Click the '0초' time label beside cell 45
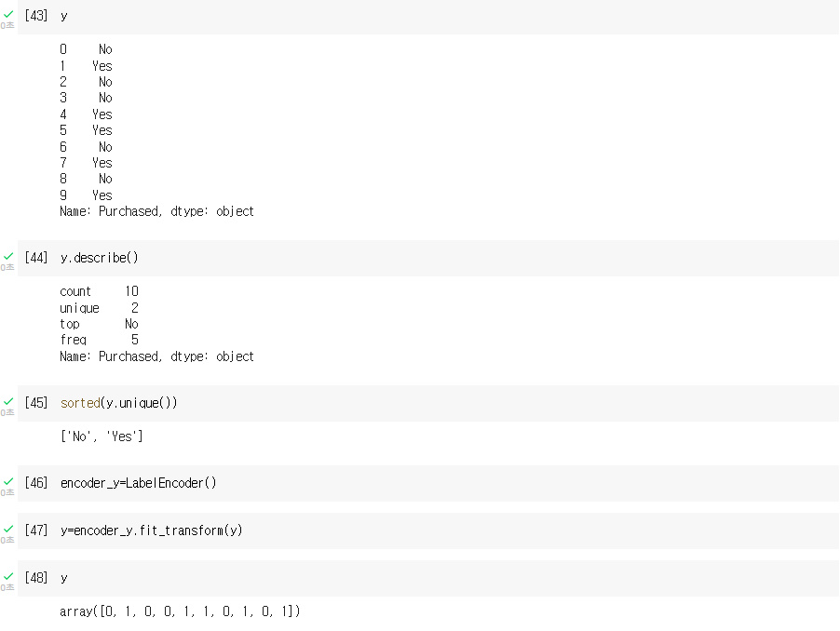This screenshot has height=631, width=840. [7, 412]
